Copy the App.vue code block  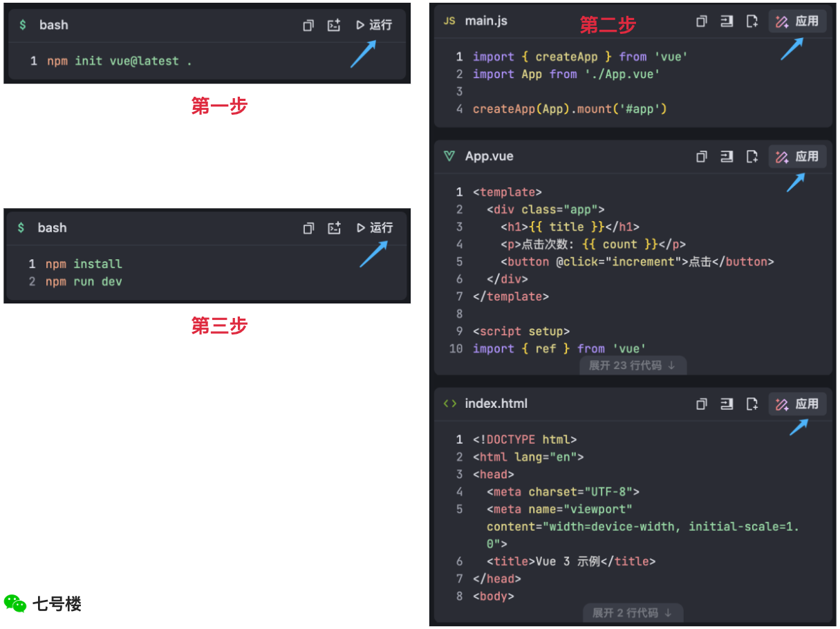[x=702, y=156]
